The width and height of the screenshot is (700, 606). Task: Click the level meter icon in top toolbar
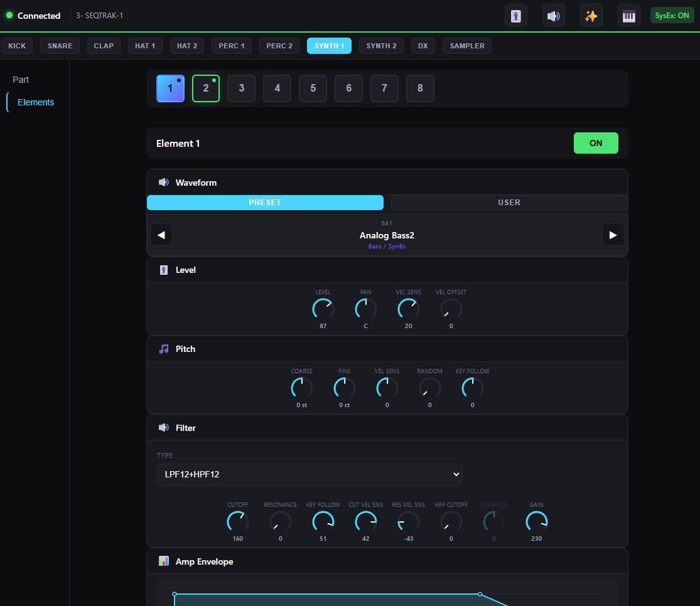[x=515, y=16]
